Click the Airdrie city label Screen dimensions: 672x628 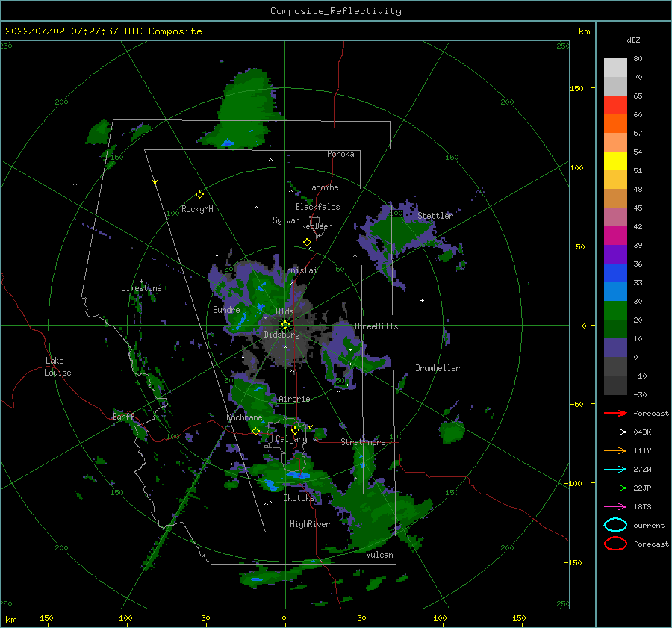click(x=294, y=399)
